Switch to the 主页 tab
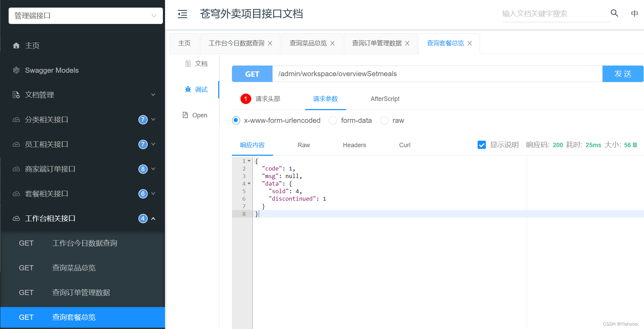This screenshot has height=329, width=644. [185, 43]
